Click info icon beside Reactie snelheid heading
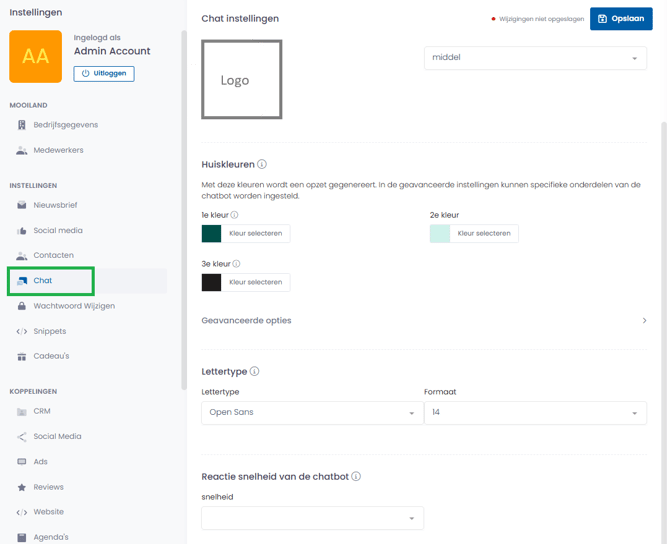 point(356,477)
